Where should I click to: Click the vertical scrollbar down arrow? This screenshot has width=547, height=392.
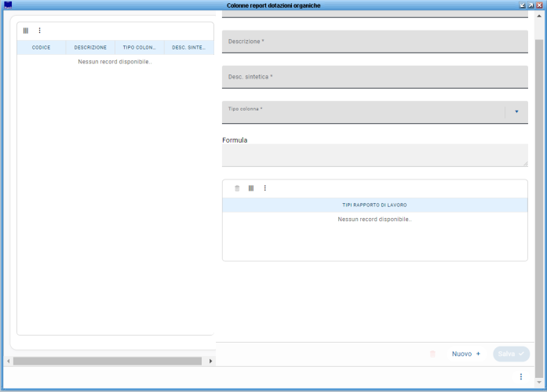(539, 383)
